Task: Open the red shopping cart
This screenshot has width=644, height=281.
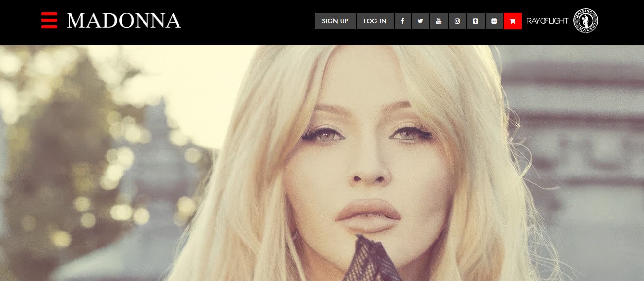Action: click(x=512, y=21)
